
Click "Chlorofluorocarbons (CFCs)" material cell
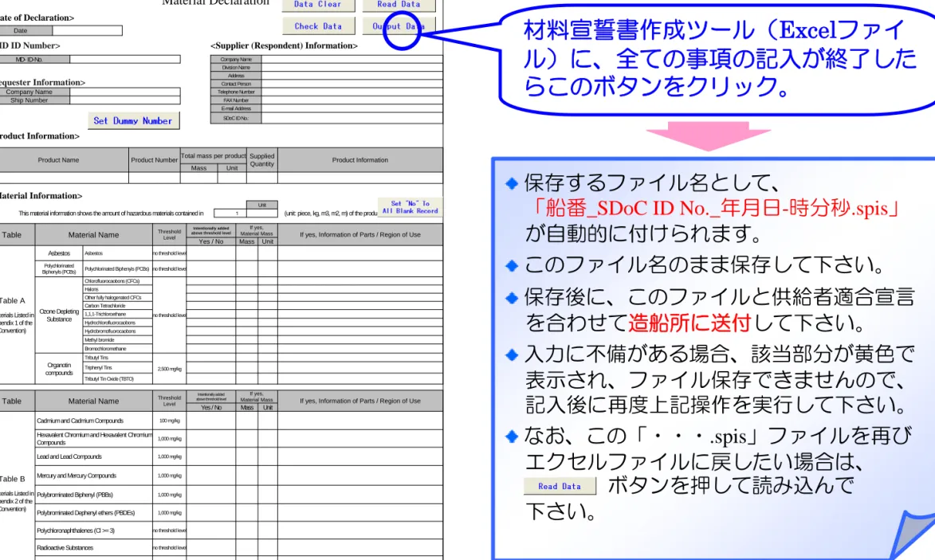click(x=117, y=280)
